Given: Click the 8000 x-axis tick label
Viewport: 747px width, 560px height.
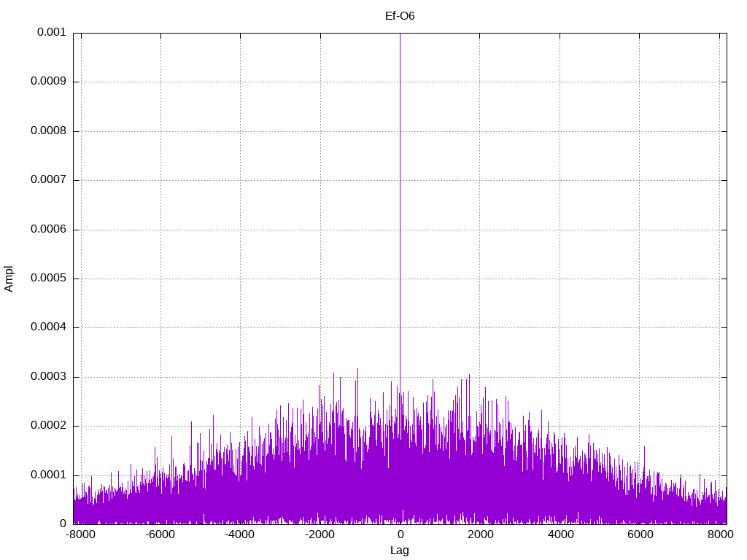Looking at the screenshot, I should pyautogui.click(x=720, y=534).
